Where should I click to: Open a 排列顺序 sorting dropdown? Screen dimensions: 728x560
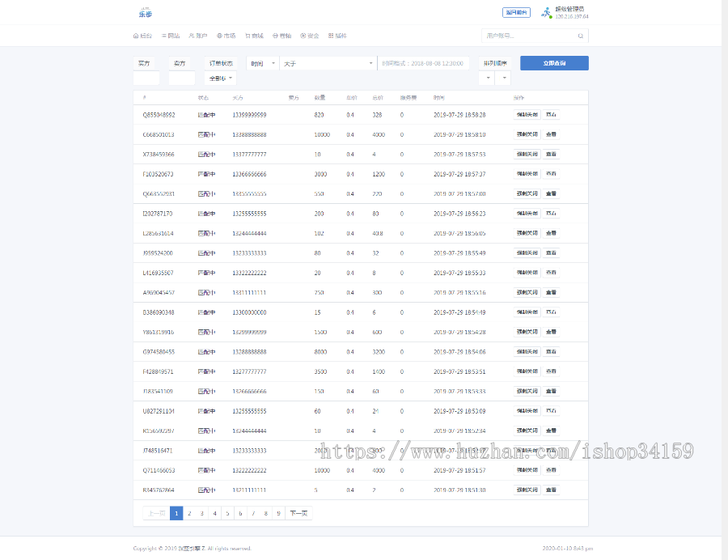click(x=489, y=77)
